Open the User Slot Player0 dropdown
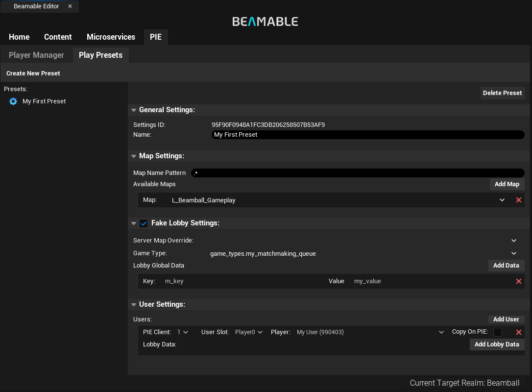This screenshot has height=392, width=532. click(x=249, y=332)
